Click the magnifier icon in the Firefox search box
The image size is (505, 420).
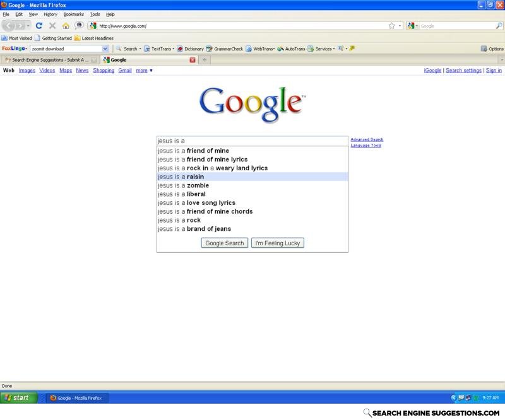499,26
